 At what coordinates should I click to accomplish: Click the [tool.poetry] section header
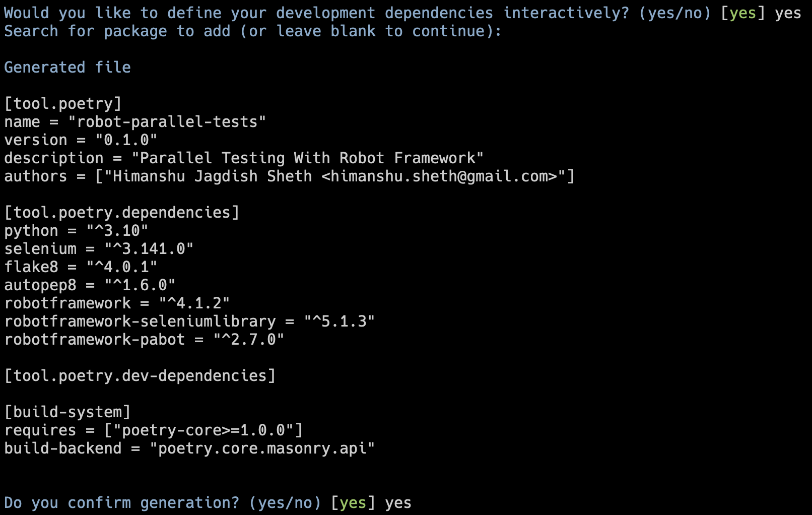click(x=63, y=104)
